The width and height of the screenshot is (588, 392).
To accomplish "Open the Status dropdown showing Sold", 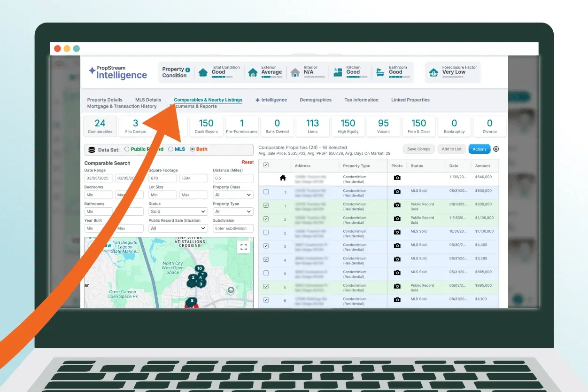I will click(178, 212).
